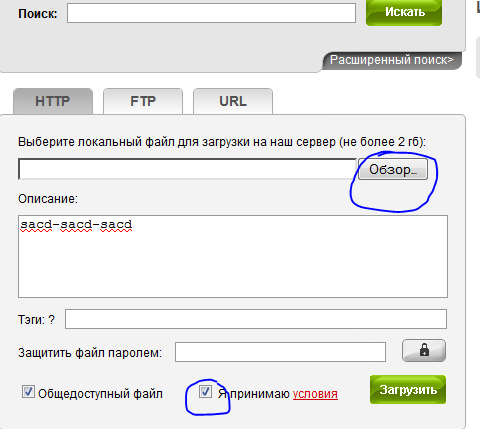Click the green Загрузить upload button
The width and height of the screenshot is (480, 429).
click(x=408, y=390)
